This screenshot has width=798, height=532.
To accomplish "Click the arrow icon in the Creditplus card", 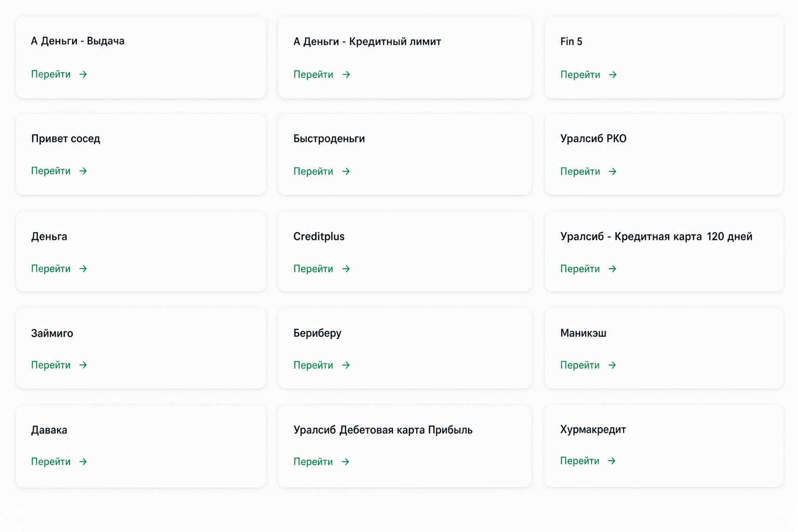I will 346,269.
